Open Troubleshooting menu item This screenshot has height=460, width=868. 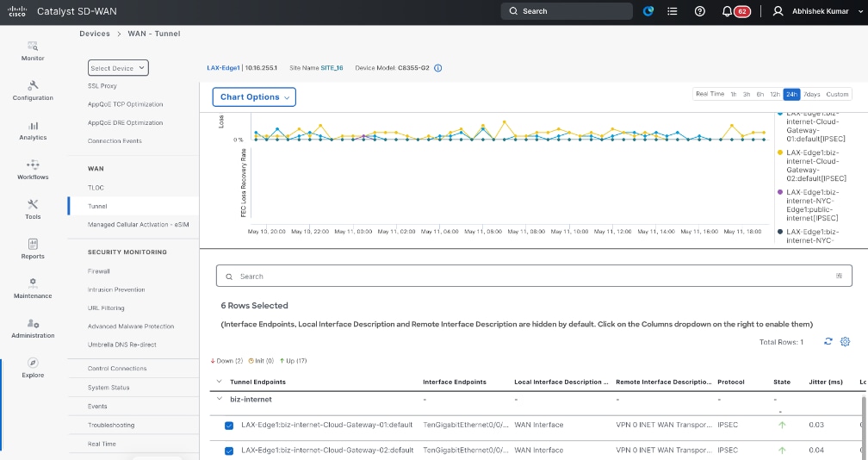(111, 426)
